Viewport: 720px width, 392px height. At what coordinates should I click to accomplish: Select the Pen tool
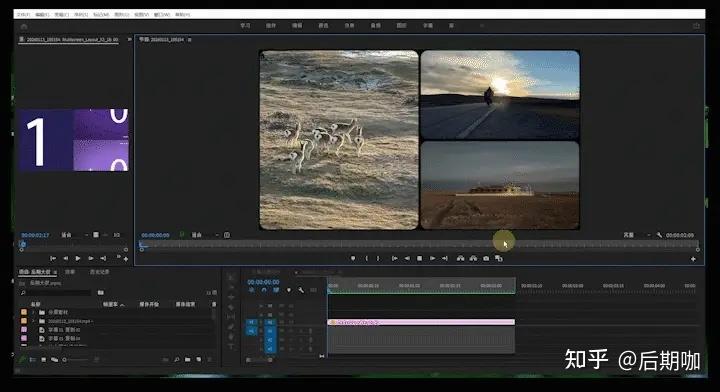[231, 327]
